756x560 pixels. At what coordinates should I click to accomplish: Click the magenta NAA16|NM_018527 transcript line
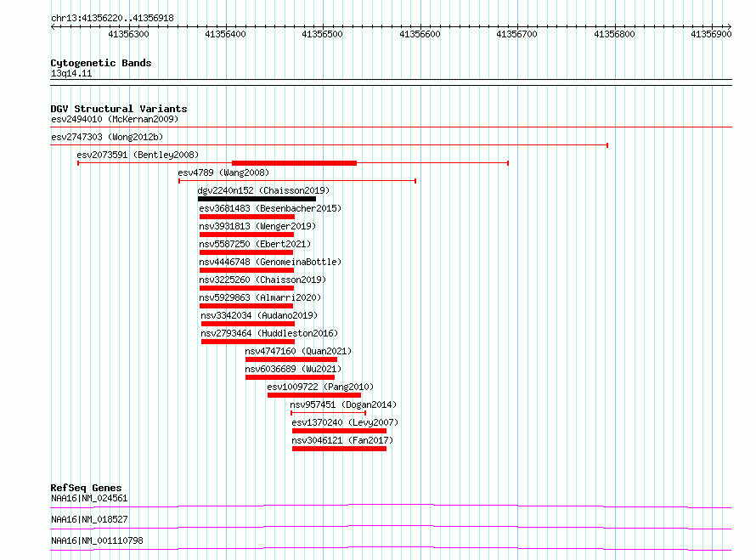(x=391, y=527)
